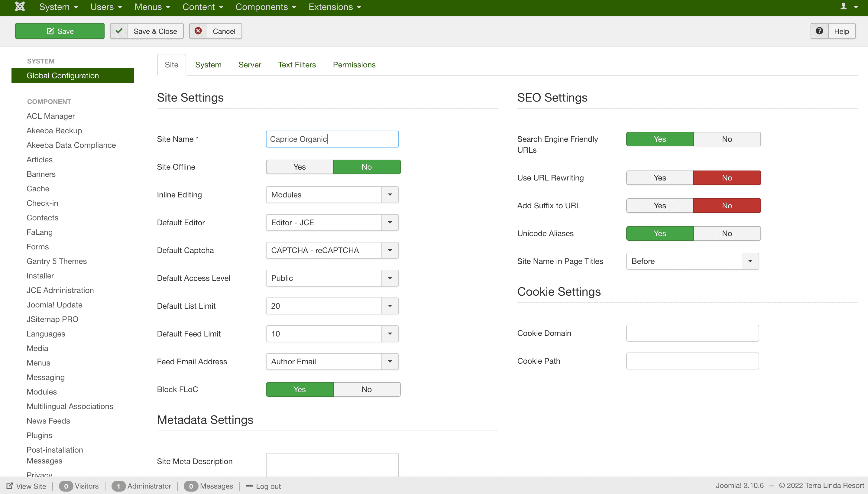Screen dimensions: 868x494
Task: Open Akeeba Data Compliance in the sidebar
Action: click(71, 145)
